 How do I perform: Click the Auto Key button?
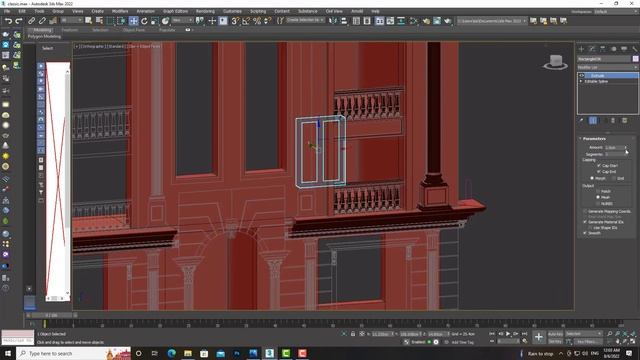point(556,334)
